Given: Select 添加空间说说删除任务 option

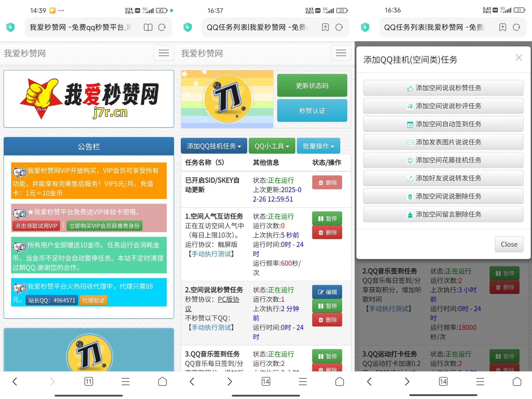Looking at the screenshot, I should [443, 196].
